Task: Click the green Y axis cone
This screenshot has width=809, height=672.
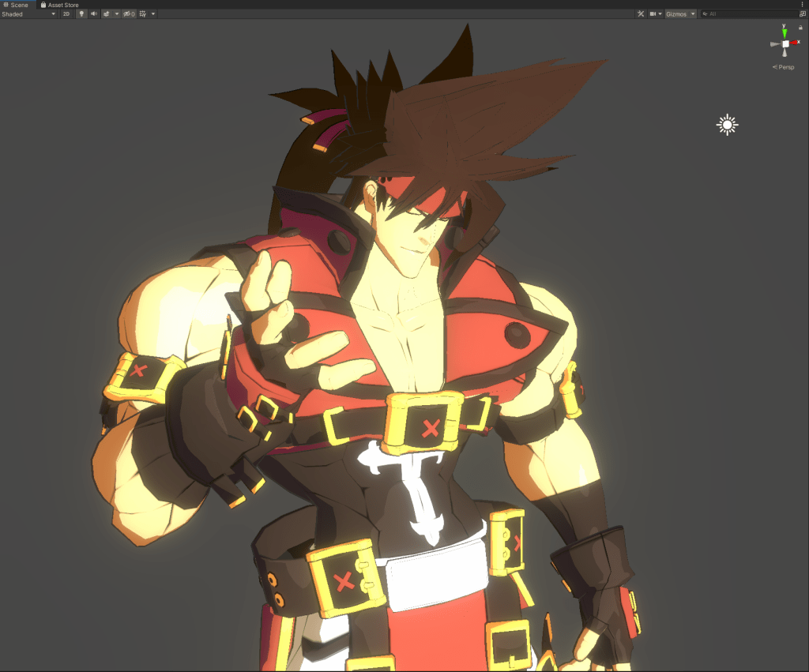Action: [x=785, y=33]
